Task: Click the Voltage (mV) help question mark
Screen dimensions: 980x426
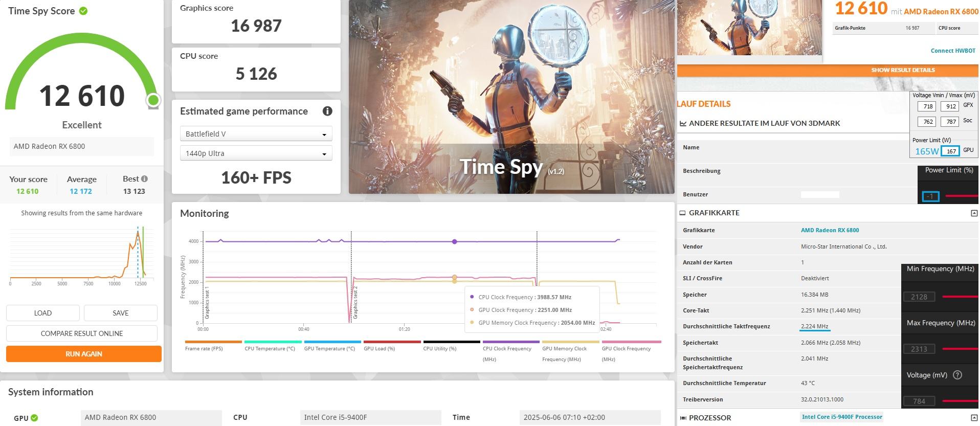Action: click(x=957, y=375)
